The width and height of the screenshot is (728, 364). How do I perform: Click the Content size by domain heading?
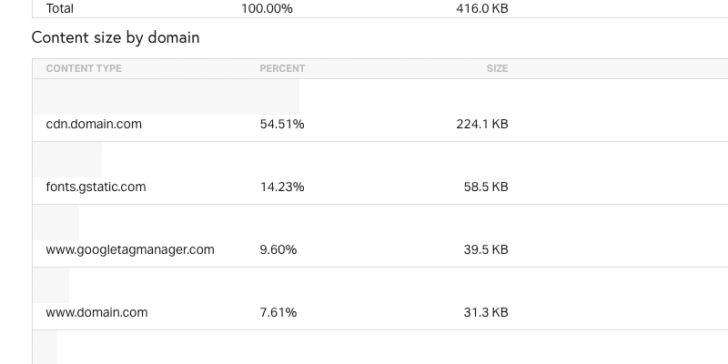pyautogui.click(x=116, y=38)
